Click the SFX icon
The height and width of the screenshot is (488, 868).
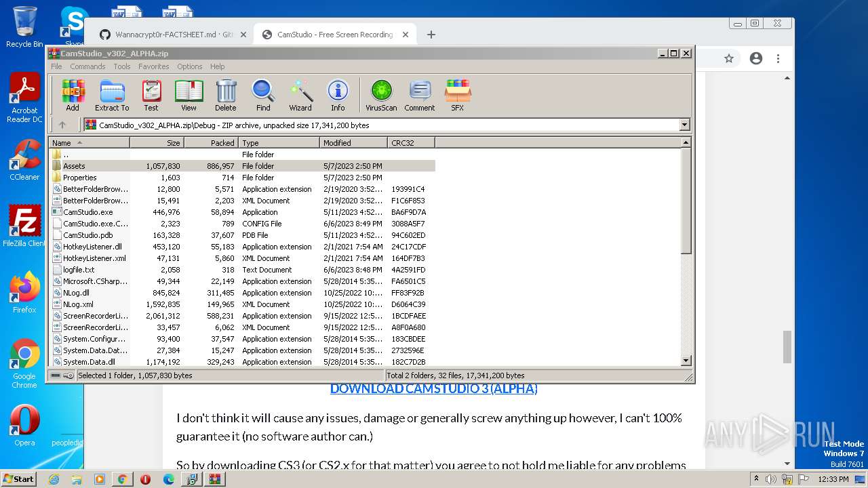458,95
